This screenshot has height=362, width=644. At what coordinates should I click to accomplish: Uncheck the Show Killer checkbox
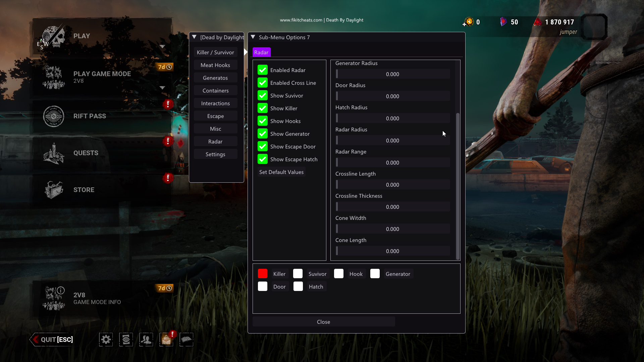click(263, 108)
